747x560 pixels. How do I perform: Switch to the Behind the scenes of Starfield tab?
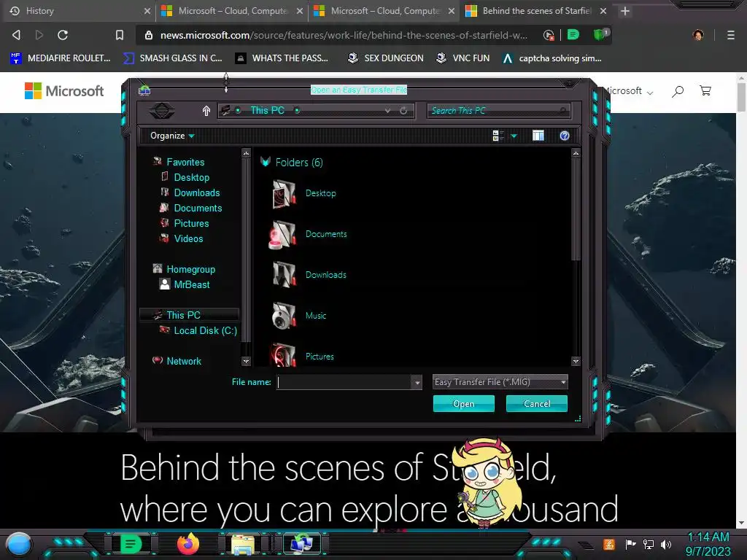click(536, 11)
